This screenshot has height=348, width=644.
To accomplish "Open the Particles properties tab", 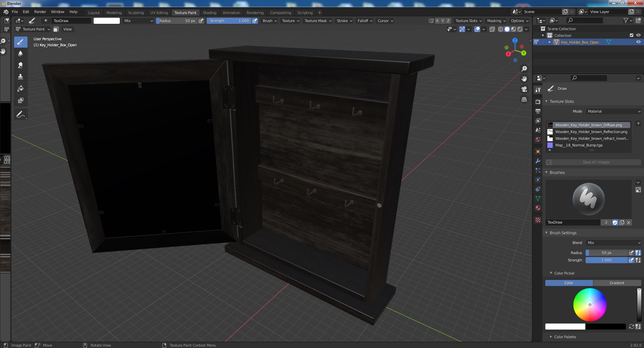I will pyautogui.click(x=538, y=170).
